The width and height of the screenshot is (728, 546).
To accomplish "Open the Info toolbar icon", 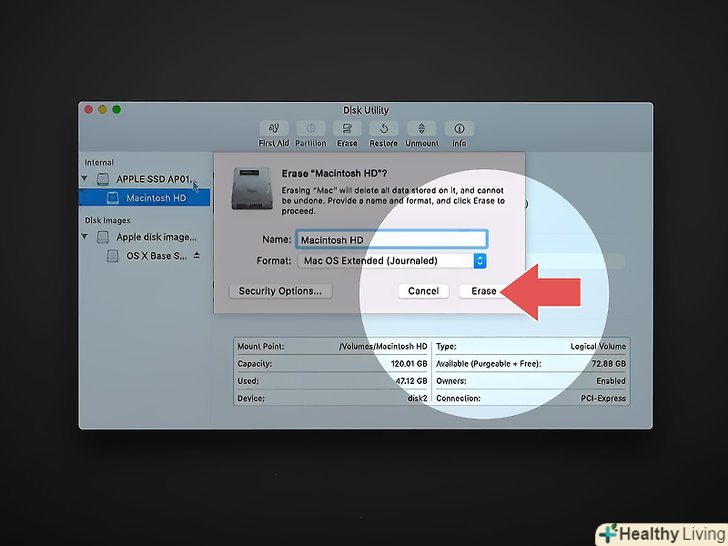I will [459, 129].
